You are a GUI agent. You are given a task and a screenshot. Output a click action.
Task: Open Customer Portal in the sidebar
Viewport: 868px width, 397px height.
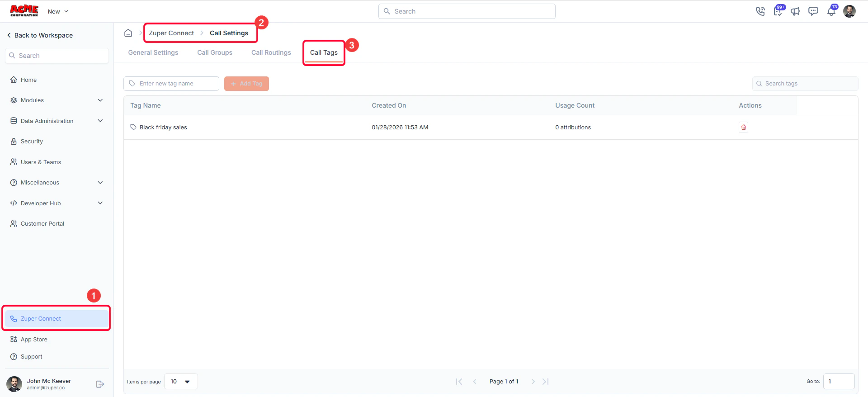(57, 224)
